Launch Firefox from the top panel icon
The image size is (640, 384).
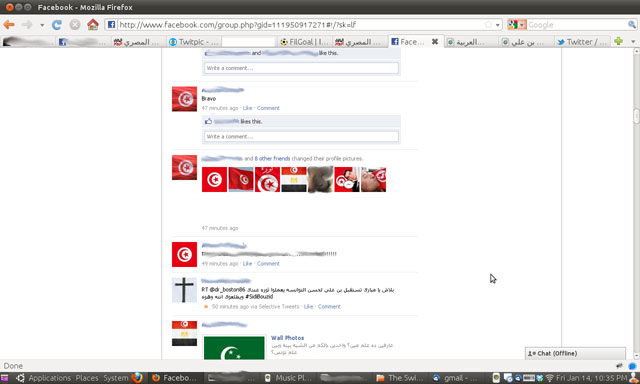pyautogui.click(x=137, y=377)
